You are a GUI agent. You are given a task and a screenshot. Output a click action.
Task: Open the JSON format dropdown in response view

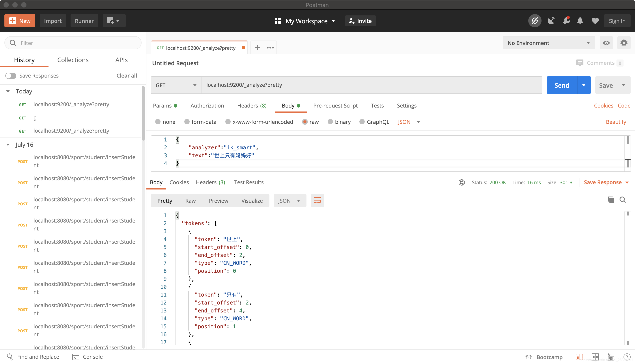pos(290,200)
